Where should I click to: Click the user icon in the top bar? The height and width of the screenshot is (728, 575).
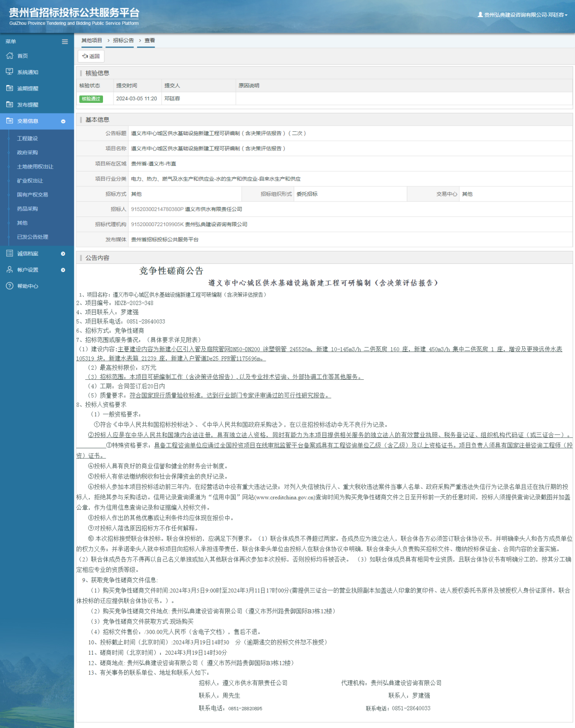tap(480, 14)
